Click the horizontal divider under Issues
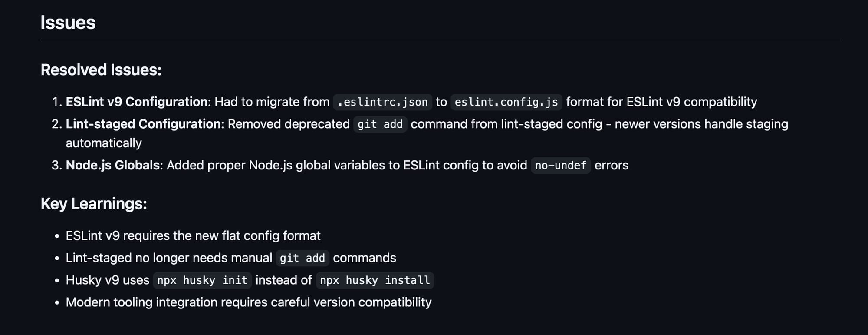868x335 pixels. (x=441, y=40)
